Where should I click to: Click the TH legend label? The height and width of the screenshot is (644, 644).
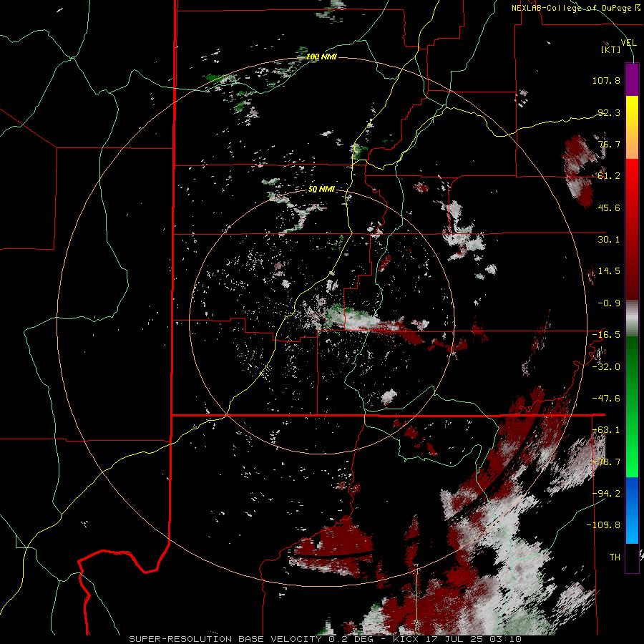pyautogui.click(x=615, y=557)
